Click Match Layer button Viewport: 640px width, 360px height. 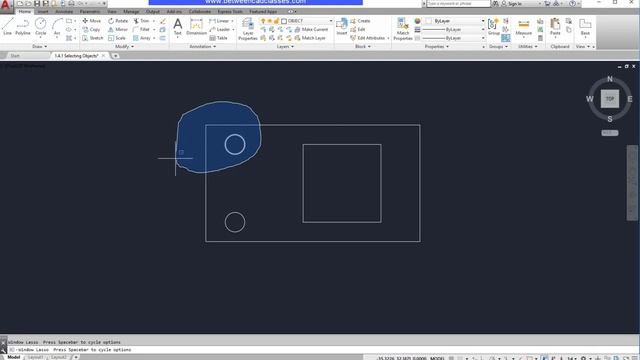[x=310, y=38]
